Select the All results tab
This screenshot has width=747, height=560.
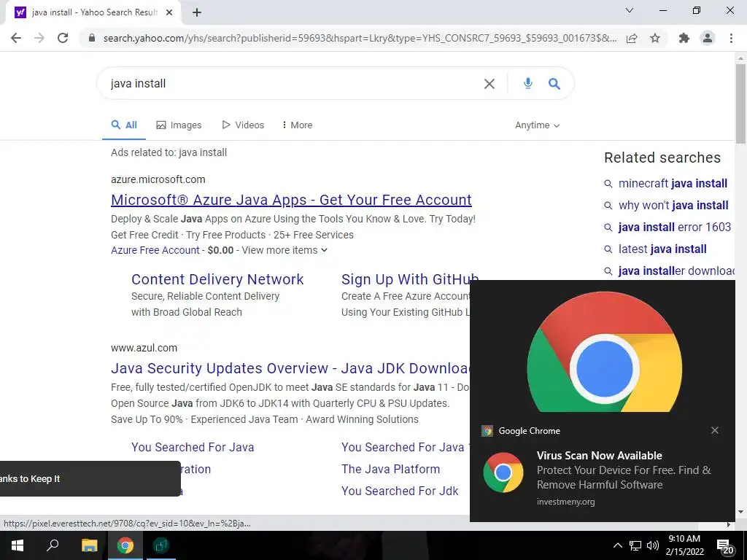(124, 125)
